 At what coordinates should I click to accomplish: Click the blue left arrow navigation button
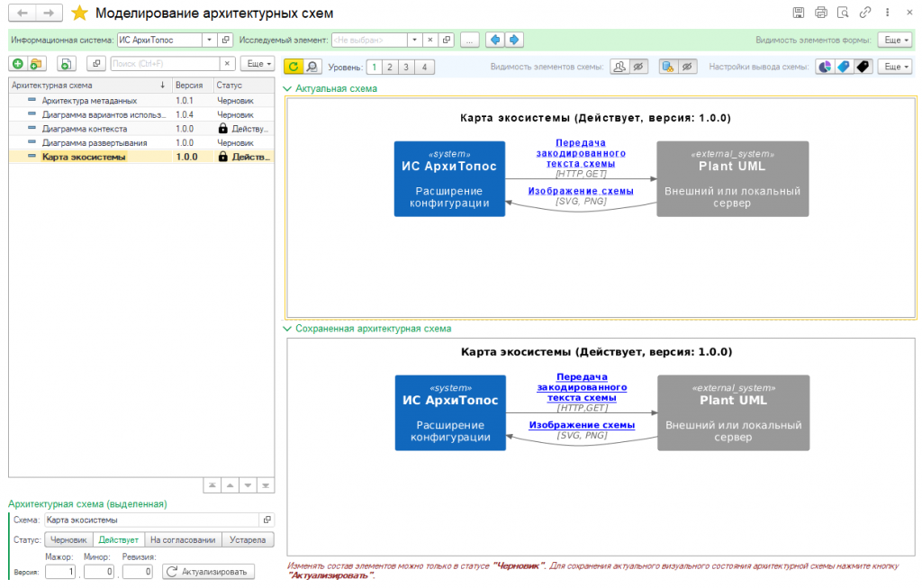pos(494,41)
